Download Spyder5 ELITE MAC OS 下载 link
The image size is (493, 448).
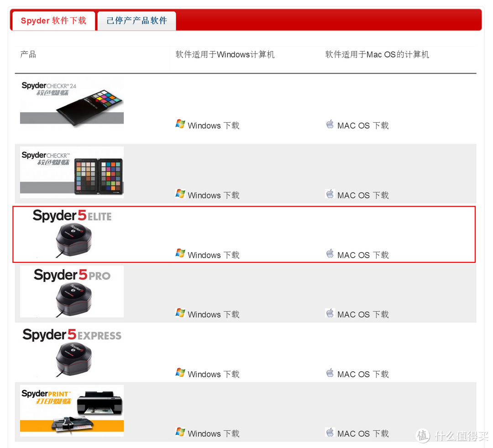[x=363, y=255]
